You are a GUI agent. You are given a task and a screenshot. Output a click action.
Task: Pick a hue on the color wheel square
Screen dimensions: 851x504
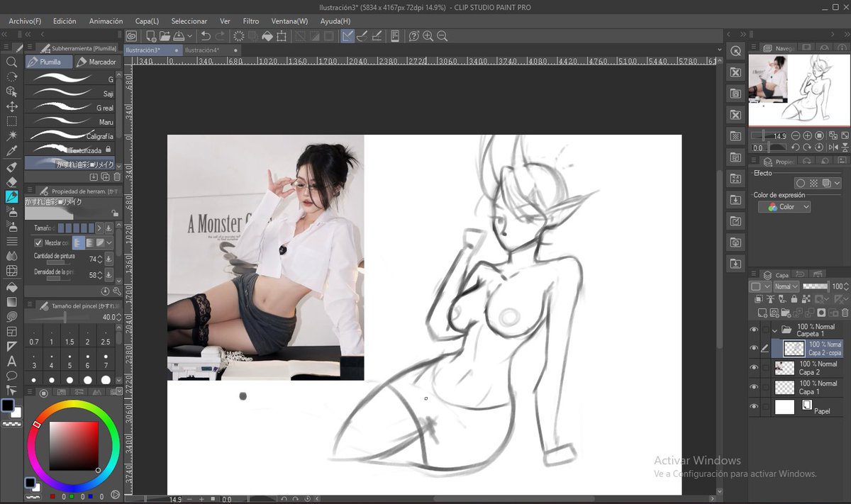pyautogui.click(x=73, y=446)
